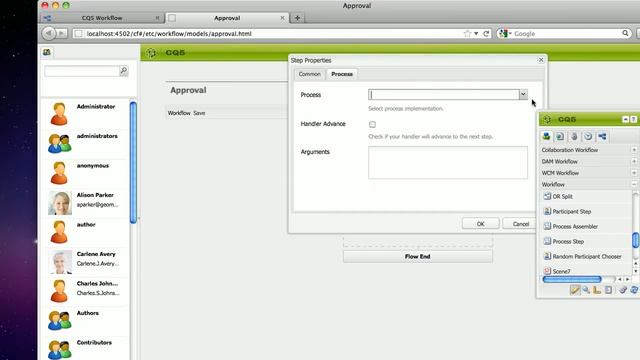
Task: Click the user search input field
Action: point(82,71)
